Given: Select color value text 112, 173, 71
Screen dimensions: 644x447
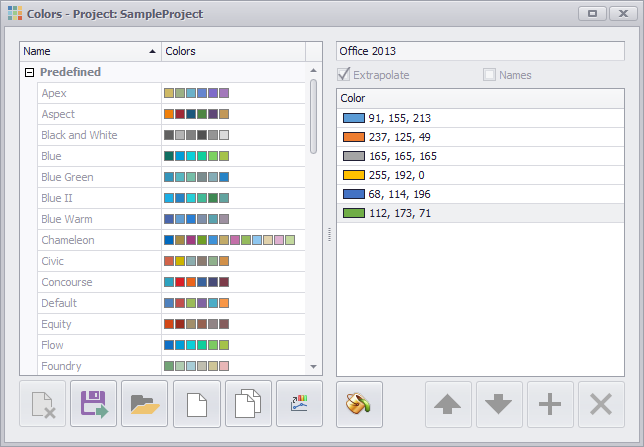Looking at the screenshot, I should (400, 213).
